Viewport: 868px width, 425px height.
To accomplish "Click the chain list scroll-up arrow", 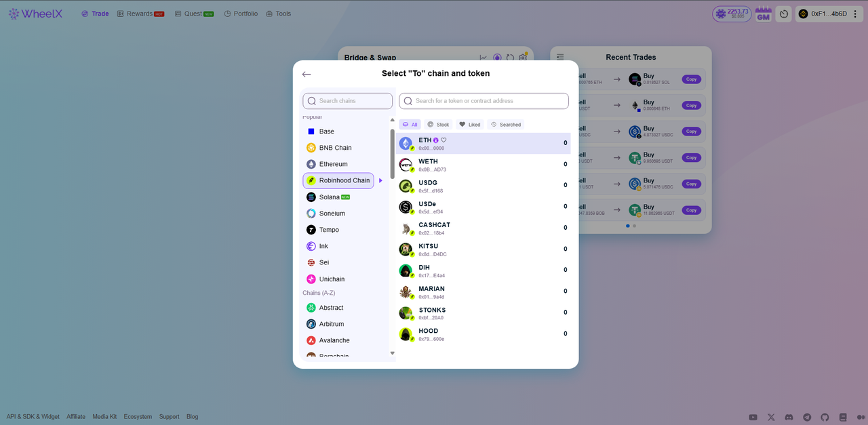I will [392, 120].
